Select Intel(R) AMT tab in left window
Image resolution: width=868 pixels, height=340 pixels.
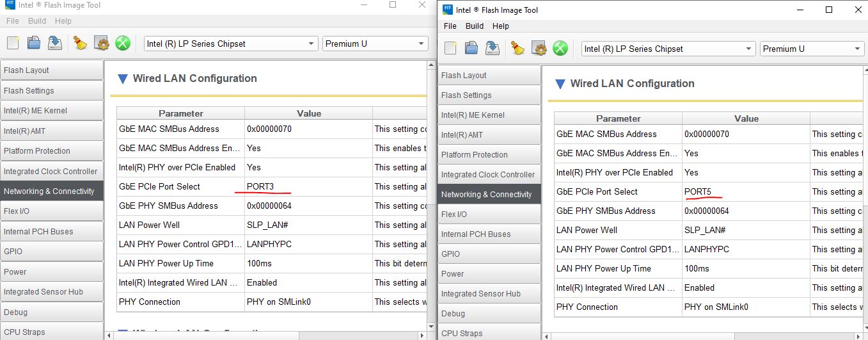click(x=51, y=131)
